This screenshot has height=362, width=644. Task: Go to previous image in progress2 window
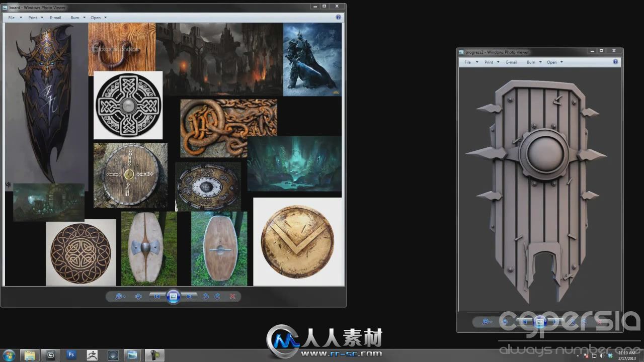tap(524, 322)
